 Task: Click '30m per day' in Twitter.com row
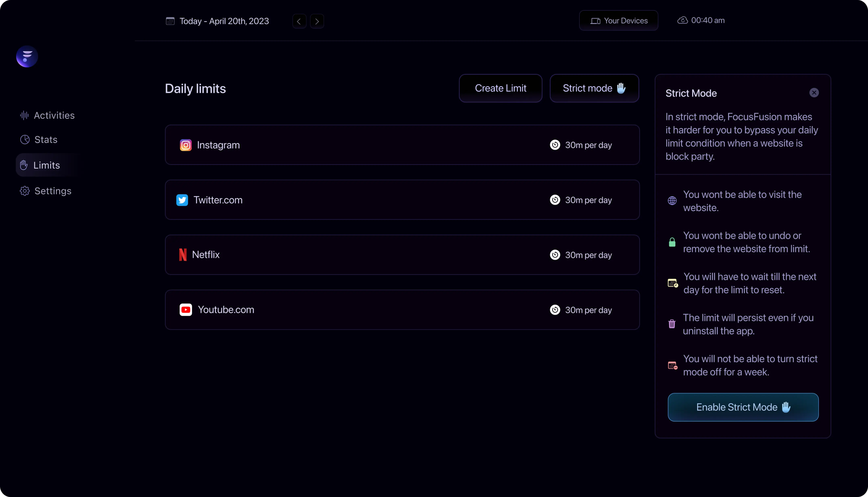pos(588,200)
